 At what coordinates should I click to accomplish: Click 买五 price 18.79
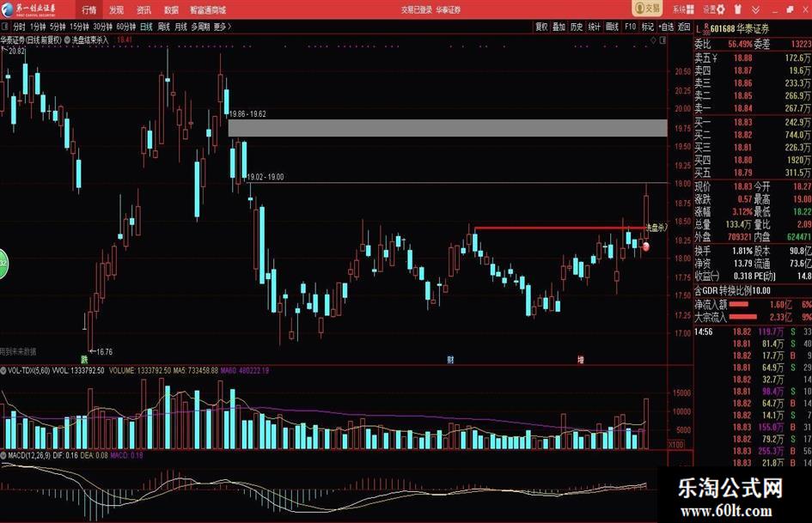[x=742, y=173]
